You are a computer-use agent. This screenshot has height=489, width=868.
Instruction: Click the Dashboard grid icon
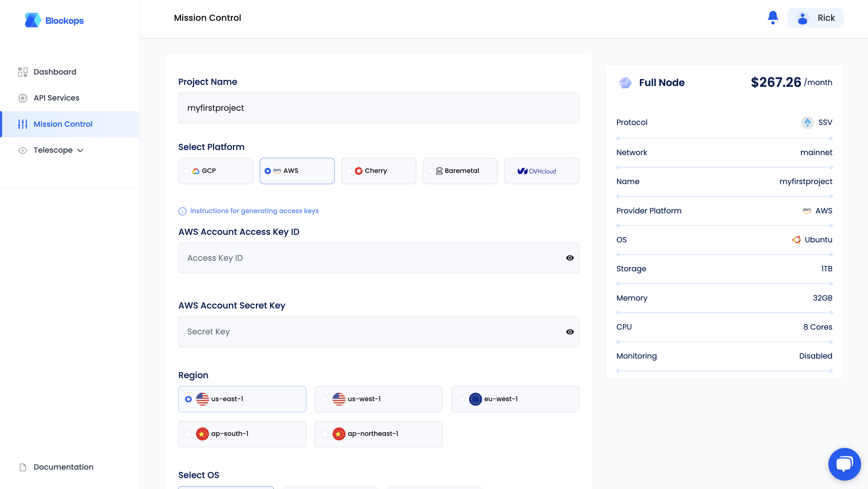tap(23, 72)
